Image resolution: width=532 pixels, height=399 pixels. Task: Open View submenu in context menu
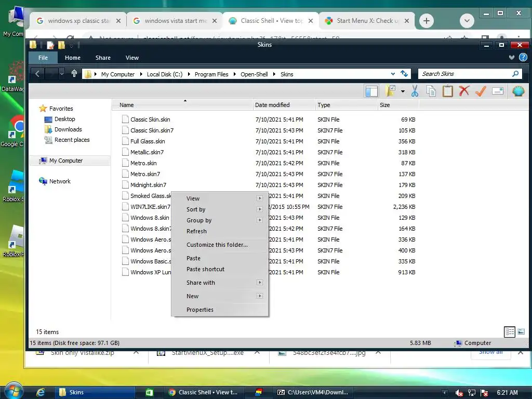coord(220,198)
